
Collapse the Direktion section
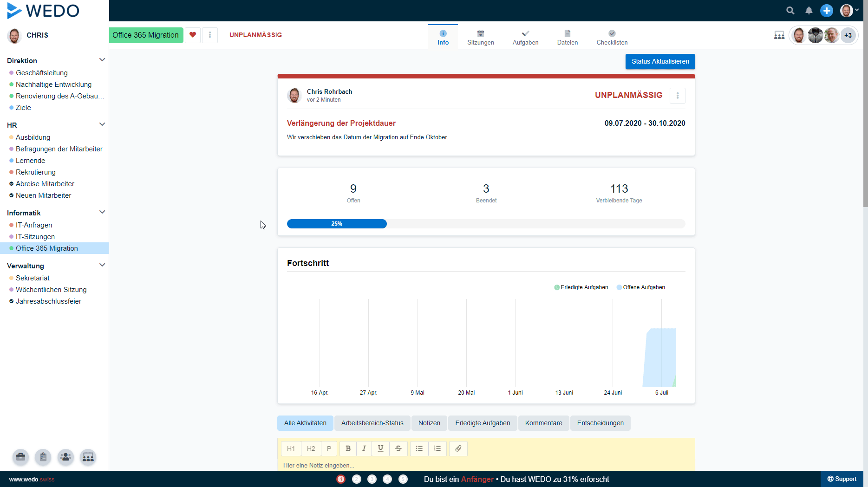coord(102,60)
